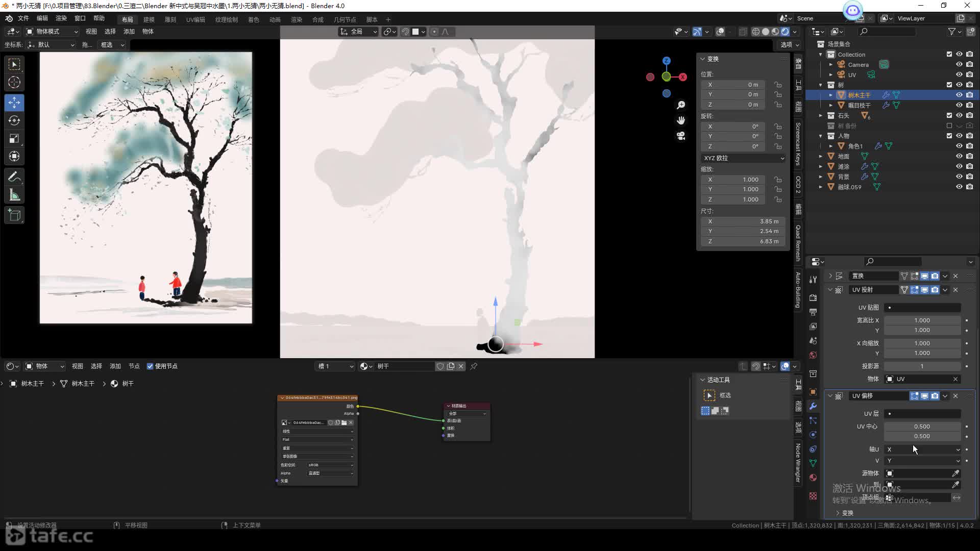The image size is (980, 551).
Task: Open XYZ 欧拉 rotation mode dropdown
Action: pyautogui.click(x=743, y=158)
